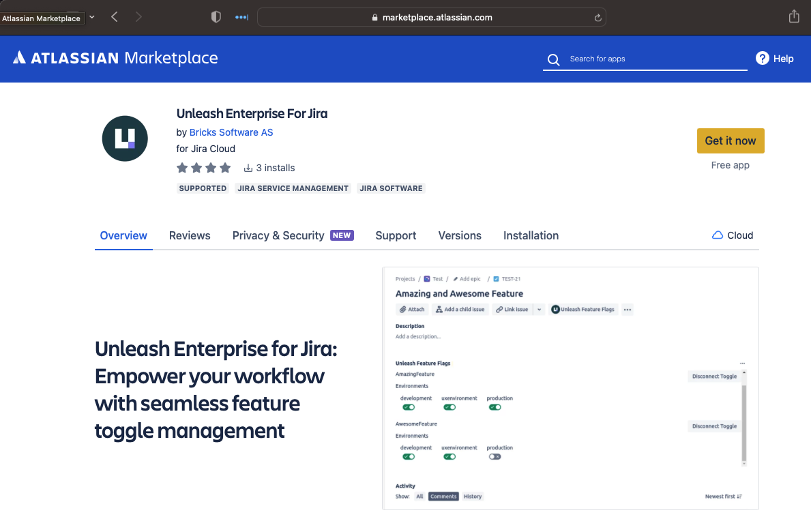Image resolution: width=811 pixels, height=532 pixels.
Task: Click the Unleash Enterprise app logo
Action: pyautogui.click(x=125, y=138)
